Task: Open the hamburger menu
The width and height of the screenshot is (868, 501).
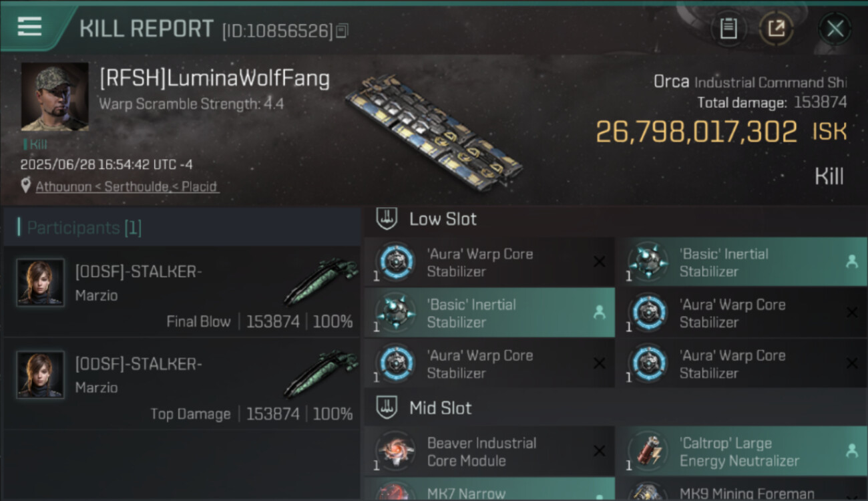Action: point(29,27)
